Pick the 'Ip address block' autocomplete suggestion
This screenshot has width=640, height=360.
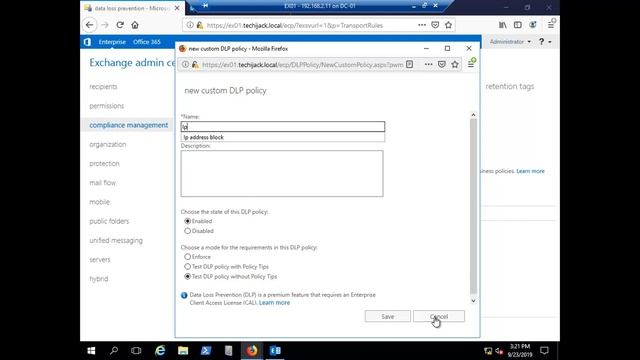click(x=282, y=137)
